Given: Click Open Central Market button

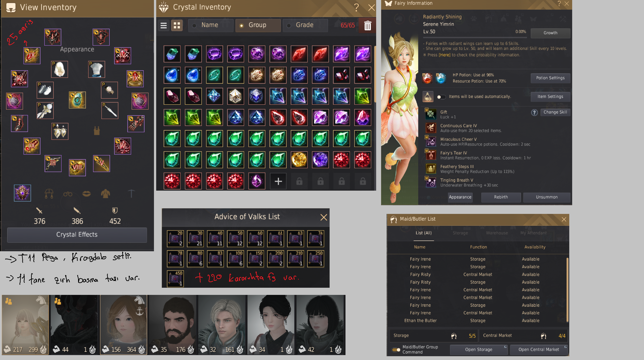Looking at the screenshot, I should [x=539, y=349].
